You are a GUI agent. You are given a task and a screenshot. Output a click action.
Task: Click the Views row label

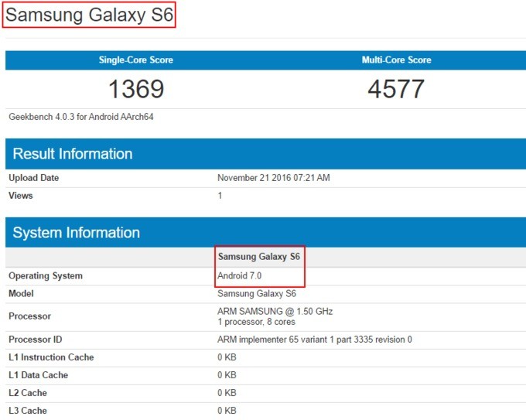21,196
